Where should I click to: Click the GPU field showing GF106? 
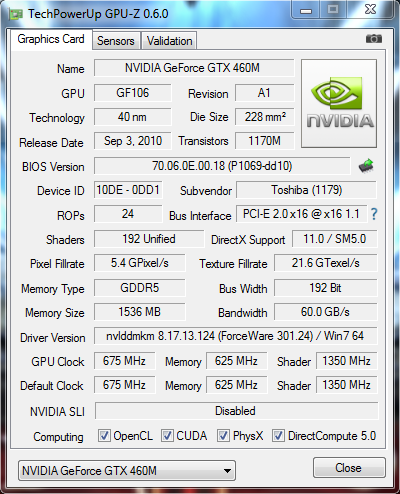tap(133, 93)
